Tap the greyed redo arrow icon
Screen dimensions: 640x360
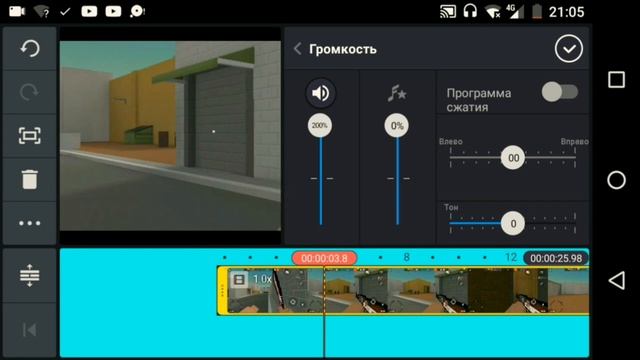30,92
